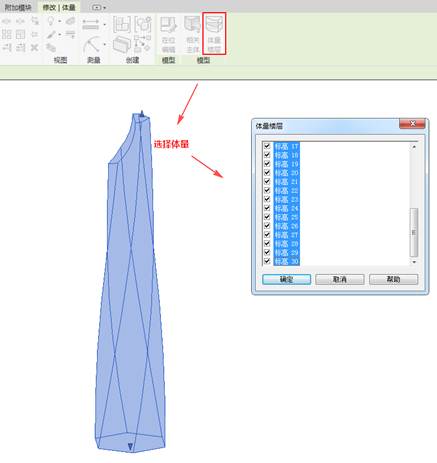The width and height of the screenshot is (437, 463).
Task: Open the dropdown arrow beside the light bulb icon
Action: (60, 21)
